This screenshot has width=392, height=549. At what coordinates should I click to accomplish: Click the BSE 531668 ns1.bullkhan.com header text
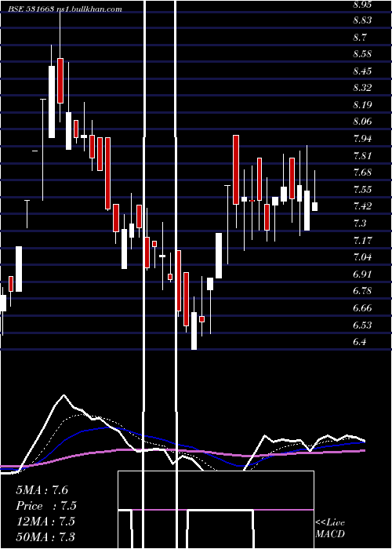(65, 9)
